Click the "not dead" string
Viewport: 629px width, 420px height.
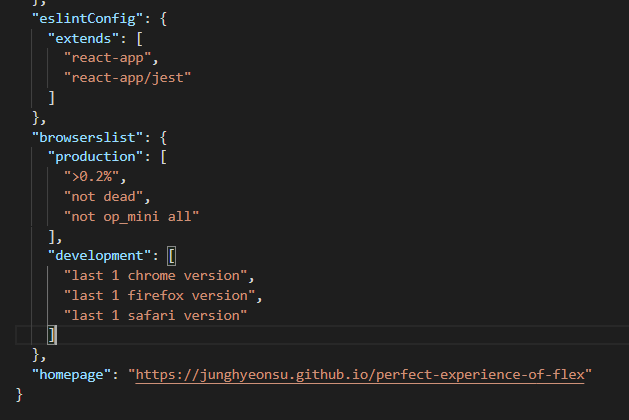(x=103, y=197)
